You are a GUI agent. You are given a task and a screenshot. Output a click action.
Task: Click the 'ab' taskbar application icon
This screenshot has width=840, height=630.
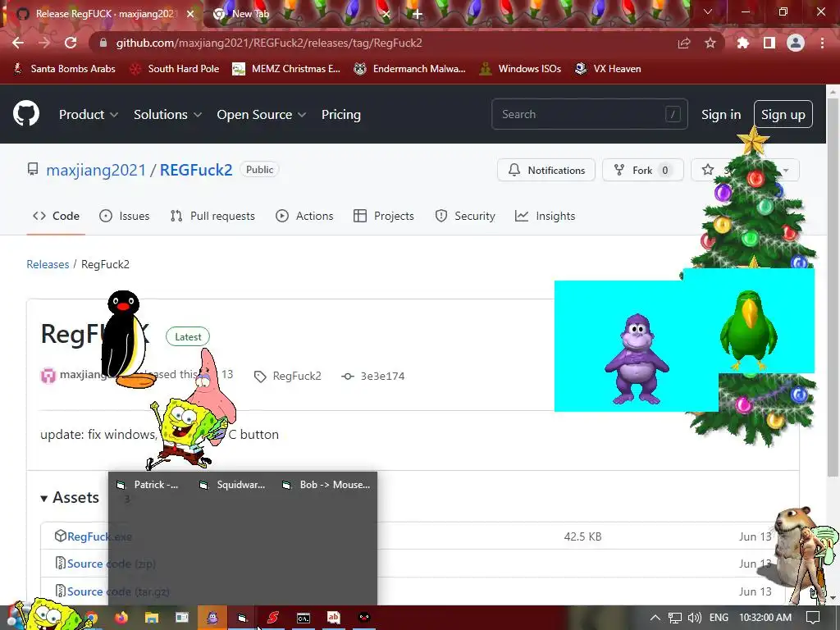pyautogui.click(x=333, y=618)
